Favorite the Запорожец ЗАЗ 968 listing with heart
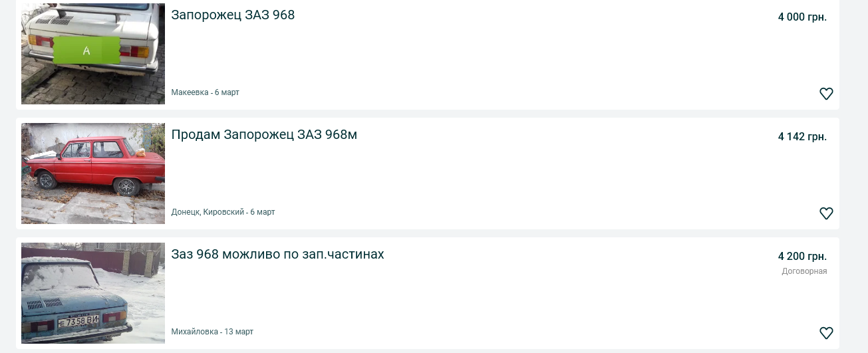The height and width of the screenshot is (353, 868). tap(826, 94)
